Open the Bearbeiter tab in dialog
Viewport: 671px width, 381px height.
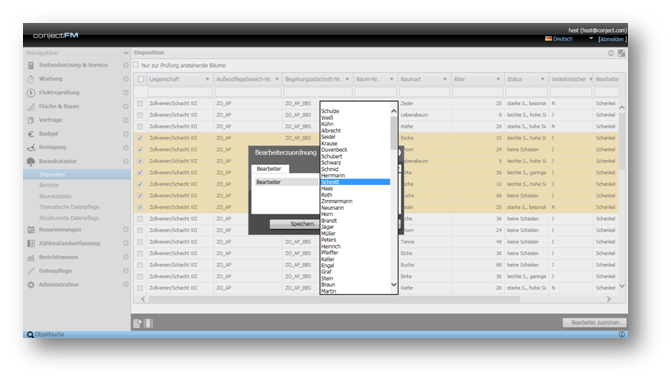269,169
